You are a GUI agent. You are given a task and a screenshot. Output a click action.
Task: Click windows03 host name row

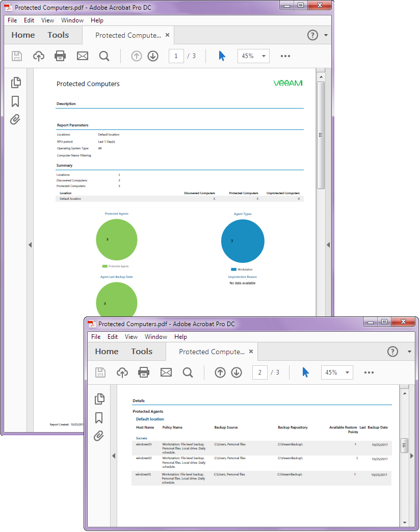(261, 448)
